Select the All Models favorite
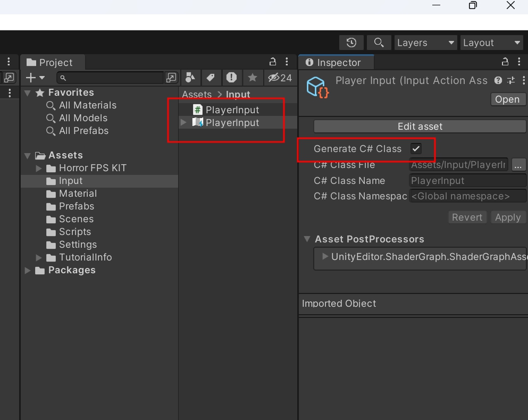Screen dimensions: 528x420 tap(83, 118)
